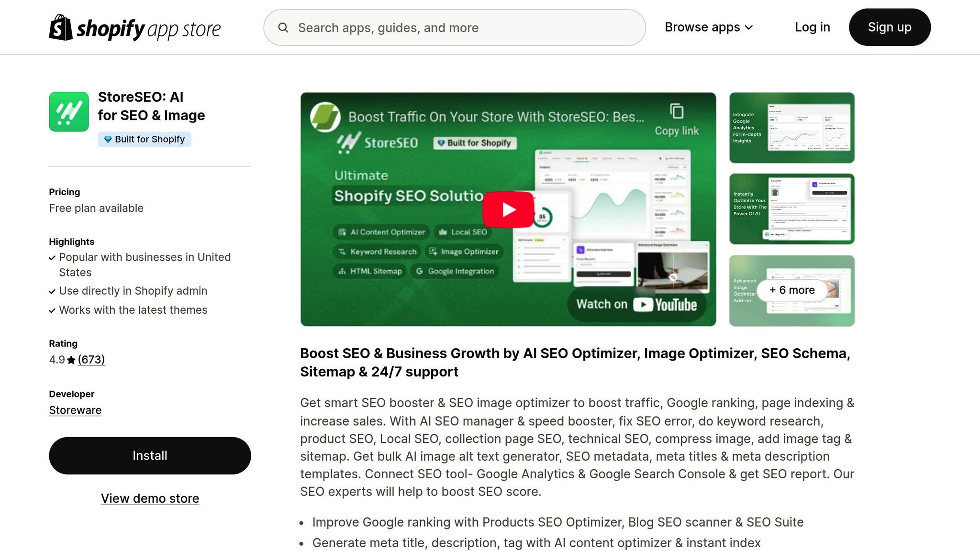Image resolution: width=980 pixels, height=551 pixels.
Task: Open the View demo store link
Action: click(x=150, y=498)
